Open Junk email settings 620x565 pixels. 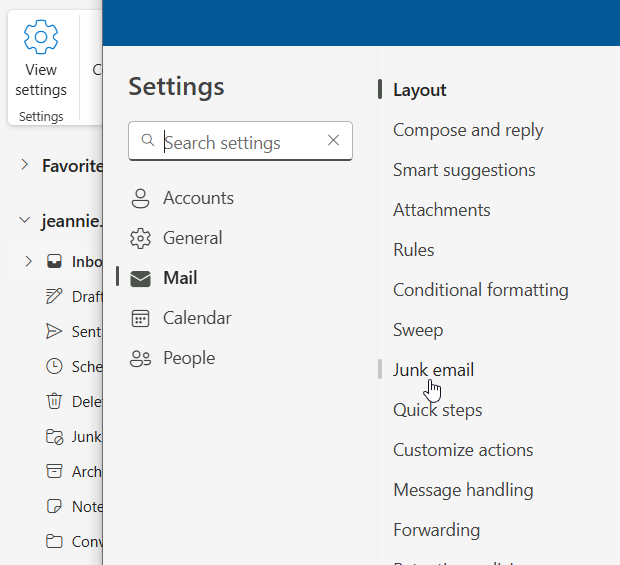coord(433,370)
